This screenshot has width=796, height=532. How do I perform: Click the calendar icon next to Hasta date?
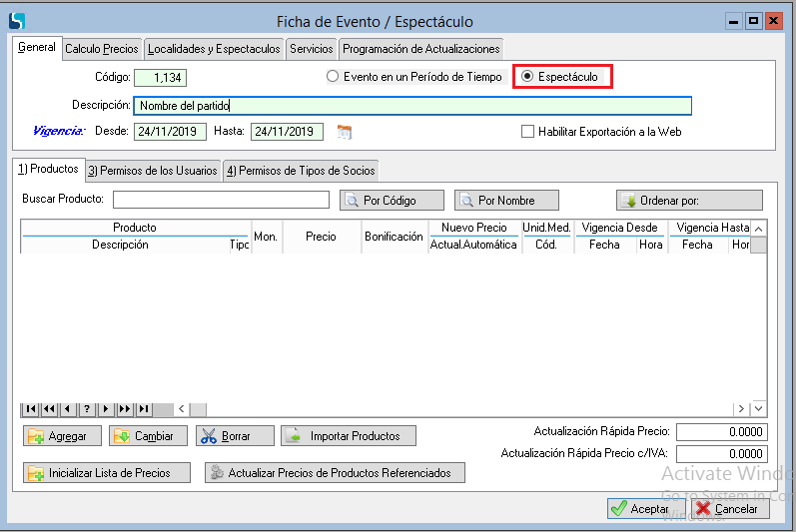click(x=345, y=132)
